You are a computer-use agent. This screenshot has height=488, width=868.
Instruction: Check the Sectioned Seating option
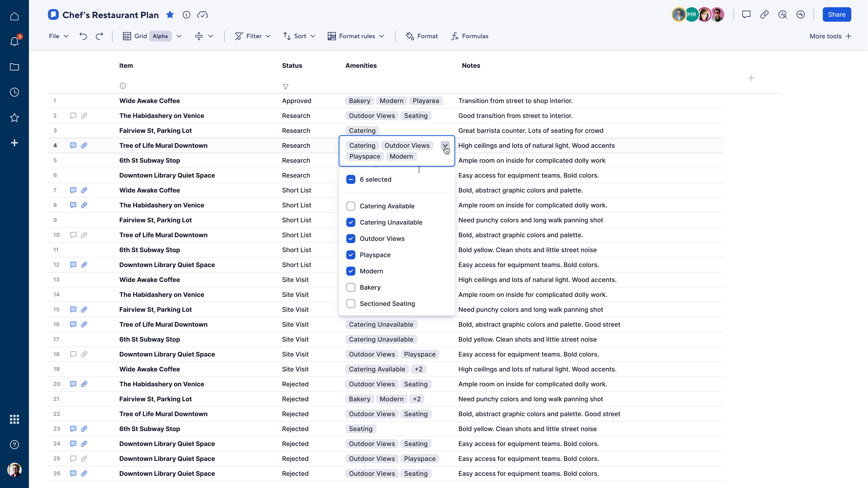point(351,304)
